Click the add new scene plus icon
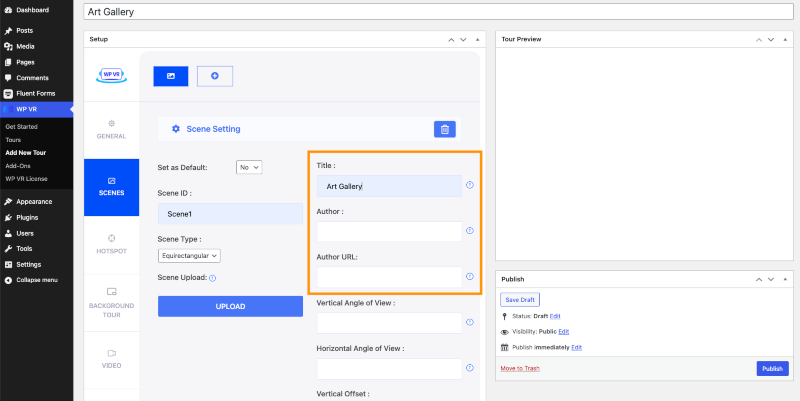 [214, 75]
